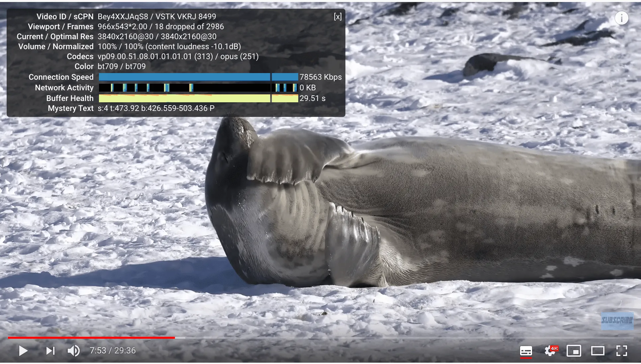This screenshot has height=364, width=641.
Task: Click the Mystery Text value
Action: coord(156,108)
